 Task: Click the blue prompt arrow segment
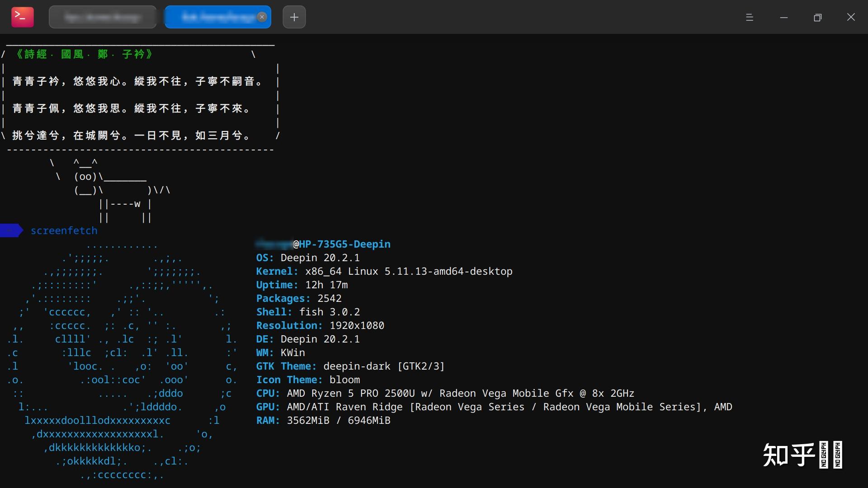11,230
